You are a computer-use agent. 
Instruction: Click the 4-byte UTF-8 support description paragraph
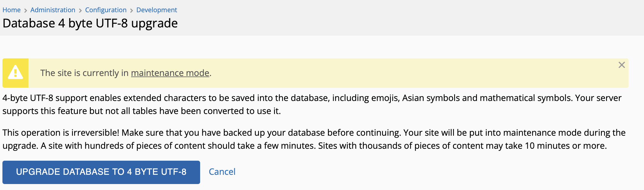312,104
